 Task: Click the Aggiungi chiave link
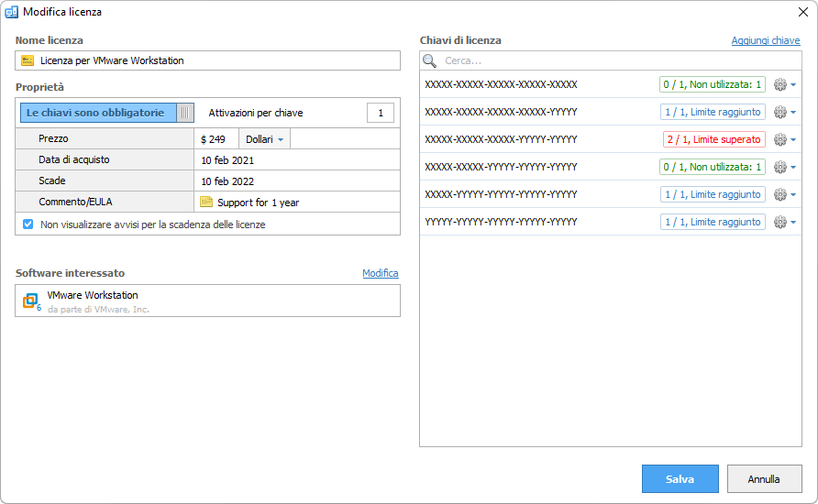[x=765, y=40]
